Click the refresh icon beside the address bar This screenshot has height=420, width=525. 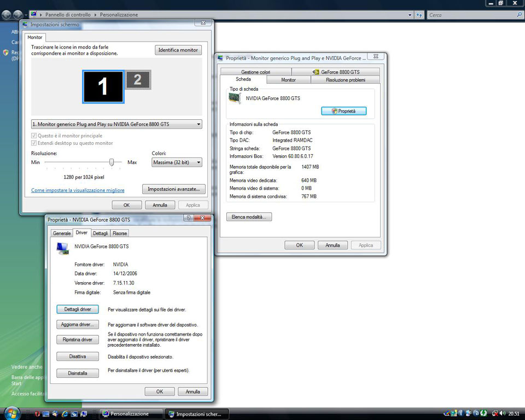[419, 15]
